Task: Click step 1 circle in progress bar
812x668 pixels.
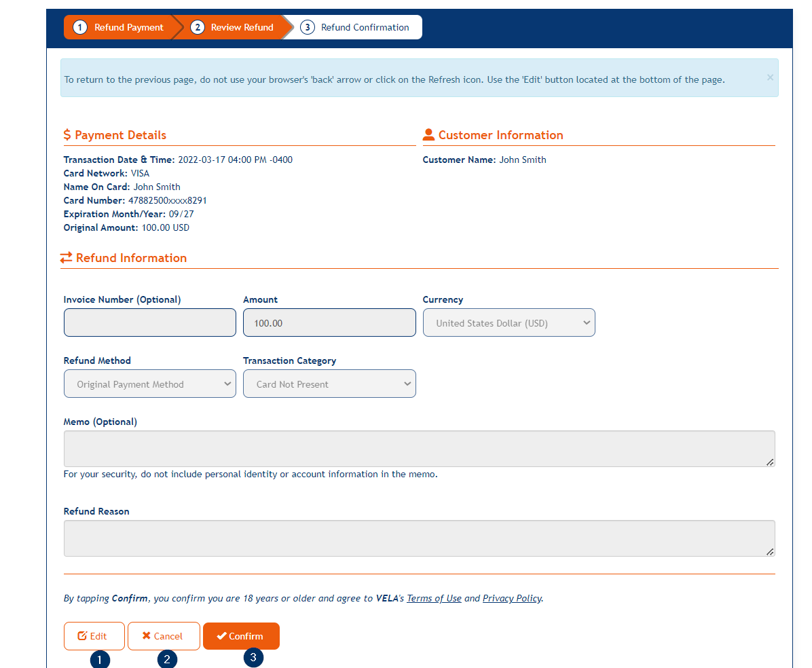Action: click(80, 28)
